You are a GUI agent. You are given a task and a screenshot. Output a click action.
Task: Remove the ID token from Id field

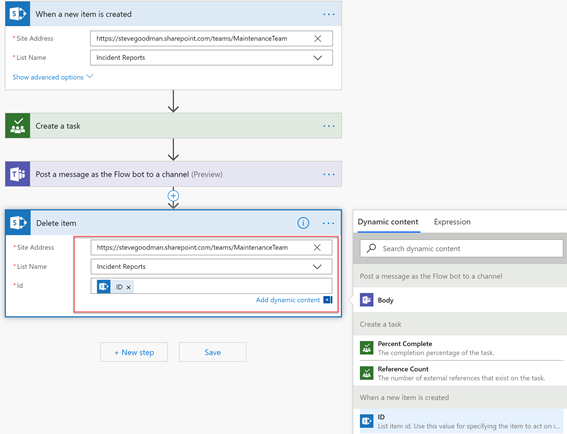tap(128, 288)
